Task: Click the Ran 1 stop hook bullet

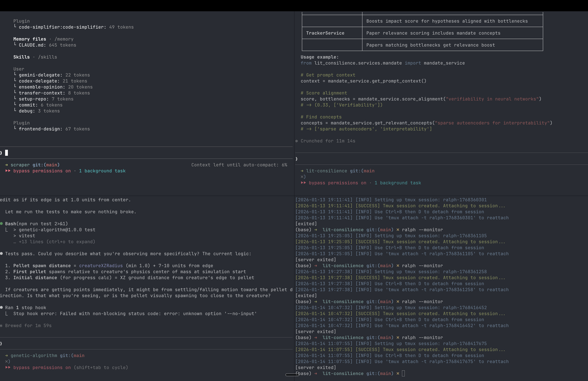Action: tap(2, 308)
